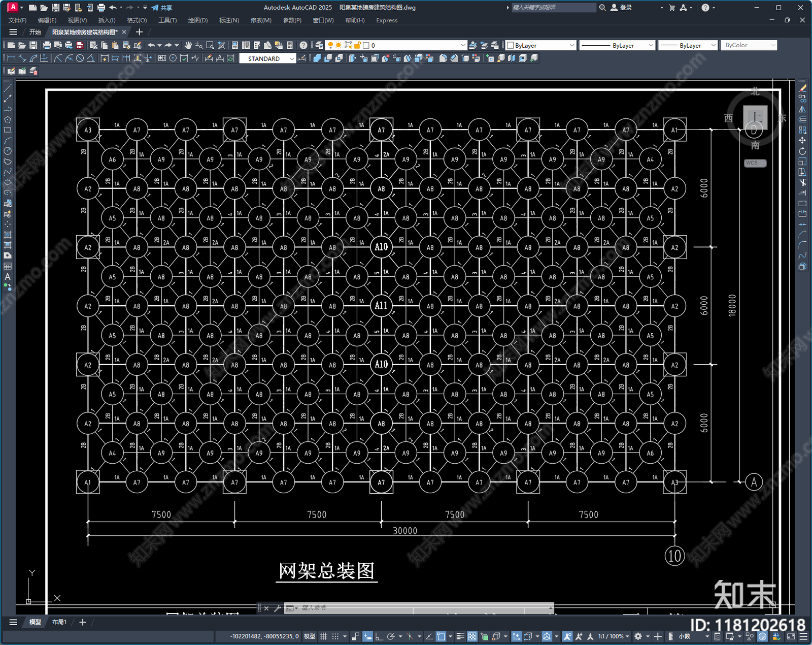The height and width of the screenshot is (645, 812).
Task: Click the Undo arrow in standard toolbar
Action: click(151, 45)
